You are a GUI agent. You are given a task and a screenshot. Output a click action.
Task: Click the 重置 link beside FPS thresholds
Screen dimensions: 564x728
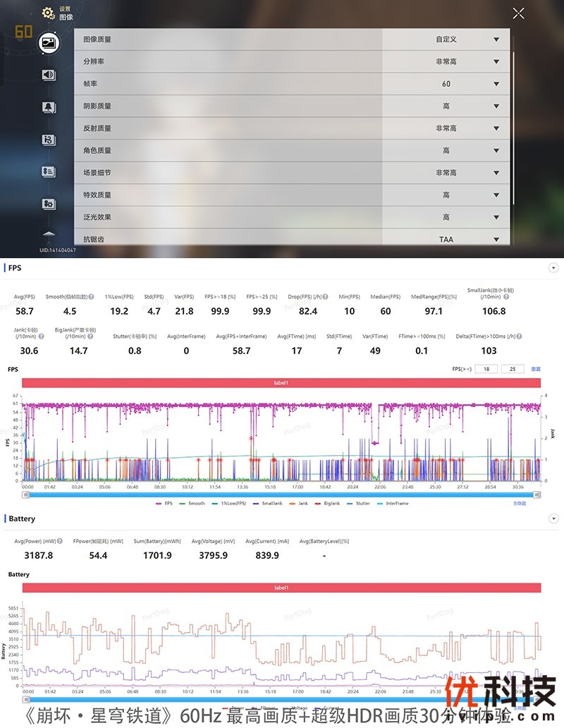click(536, 369)
